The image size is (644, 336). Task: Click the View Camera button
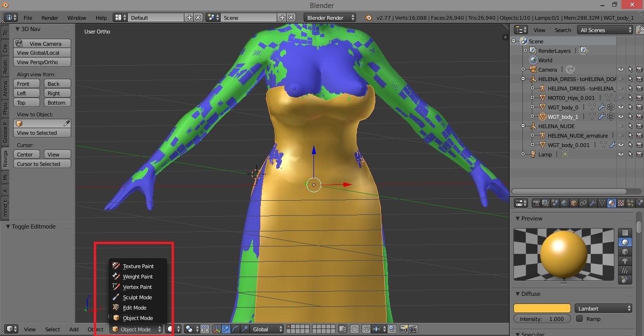[42, 43]
